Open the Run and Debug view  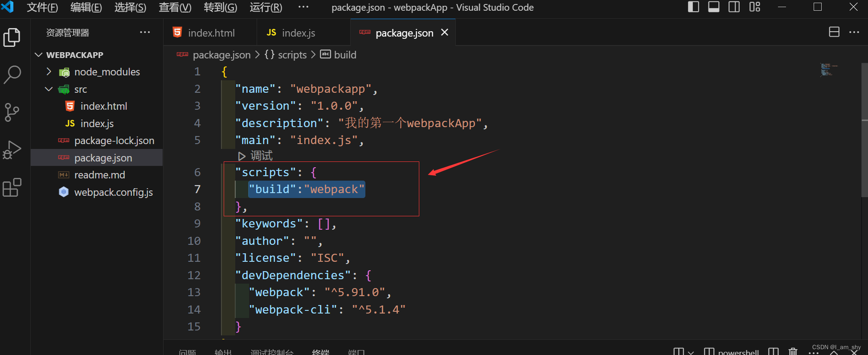12,150
